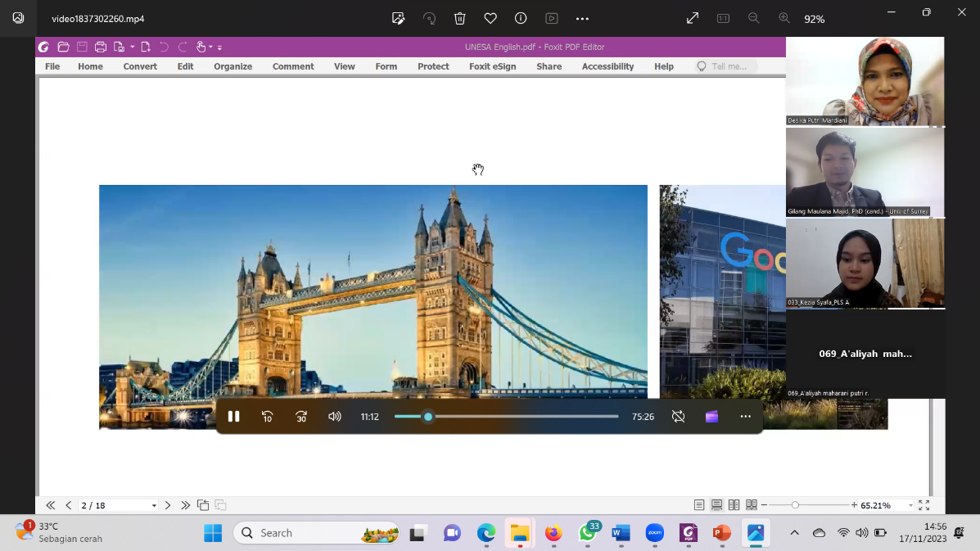Select Gilang Maulana Majid video thumbnail

(x=865, y=173)
